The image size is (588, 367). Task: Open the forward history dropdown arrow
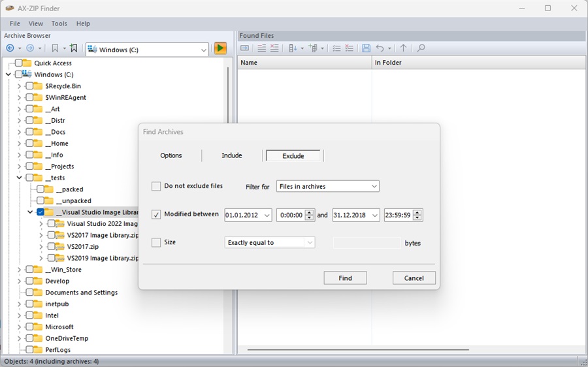pyautogui.click(x=39, y=48)
